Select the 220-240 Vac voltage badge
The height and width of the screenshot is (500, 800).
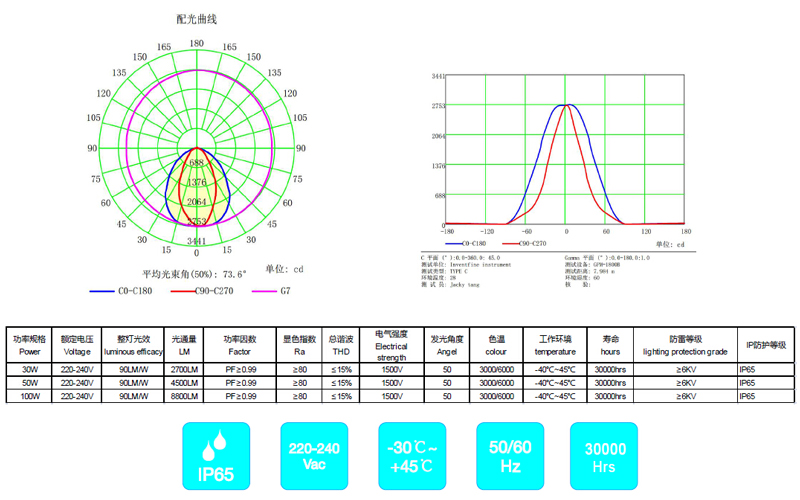[x=314, y=456]
